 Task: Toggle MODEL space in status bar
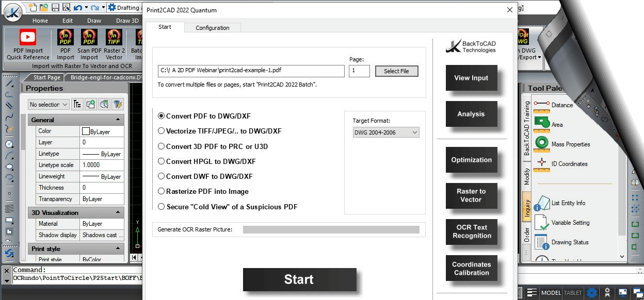click(551, 293)
